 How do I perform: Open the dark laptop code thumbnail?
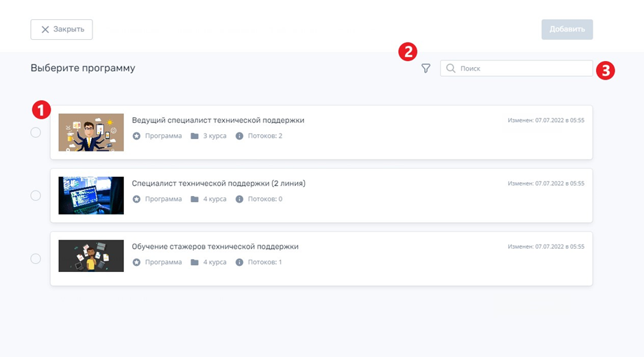91,195
